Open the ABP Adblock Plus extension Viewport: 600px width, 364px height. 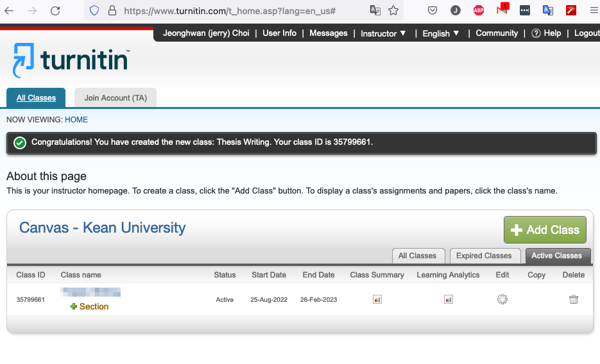click(478, 11)
